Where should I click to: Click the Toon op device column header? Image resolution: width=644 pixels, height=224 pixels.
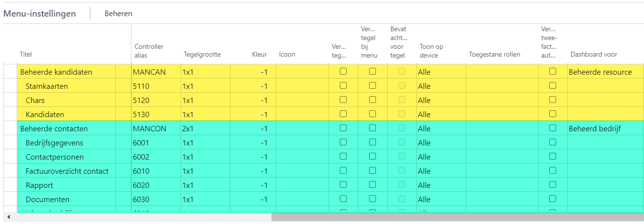[432, 51]
